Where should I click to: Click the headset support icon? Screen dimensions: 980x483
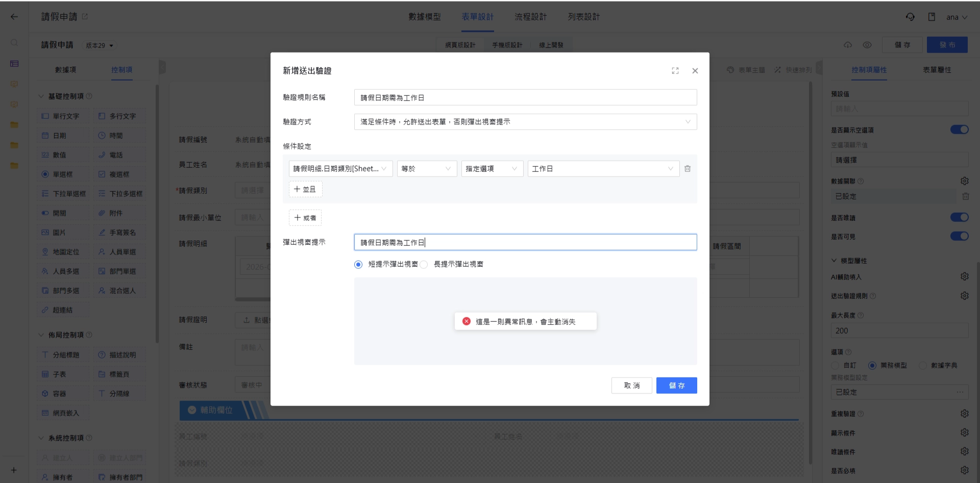click(x=910, y=17)
